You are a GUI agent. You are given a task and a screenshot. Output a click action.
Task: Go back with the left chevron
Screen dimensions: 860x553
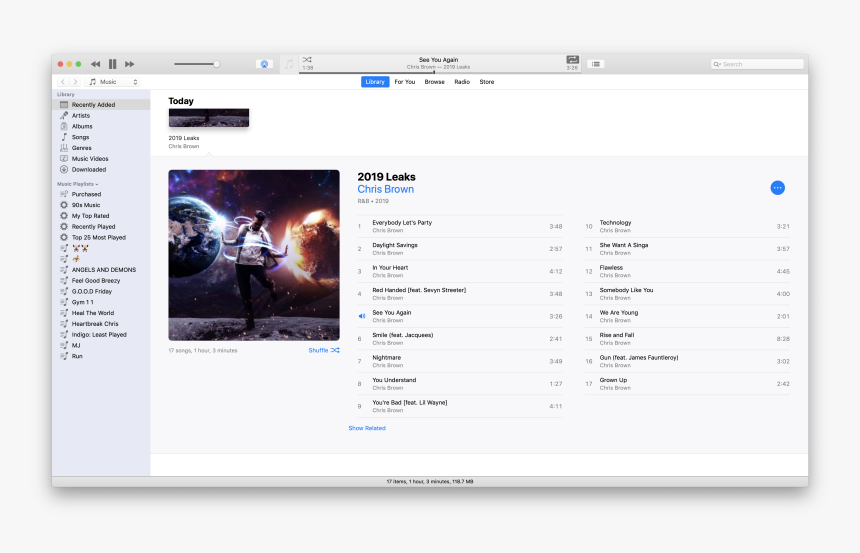[63, 82]
